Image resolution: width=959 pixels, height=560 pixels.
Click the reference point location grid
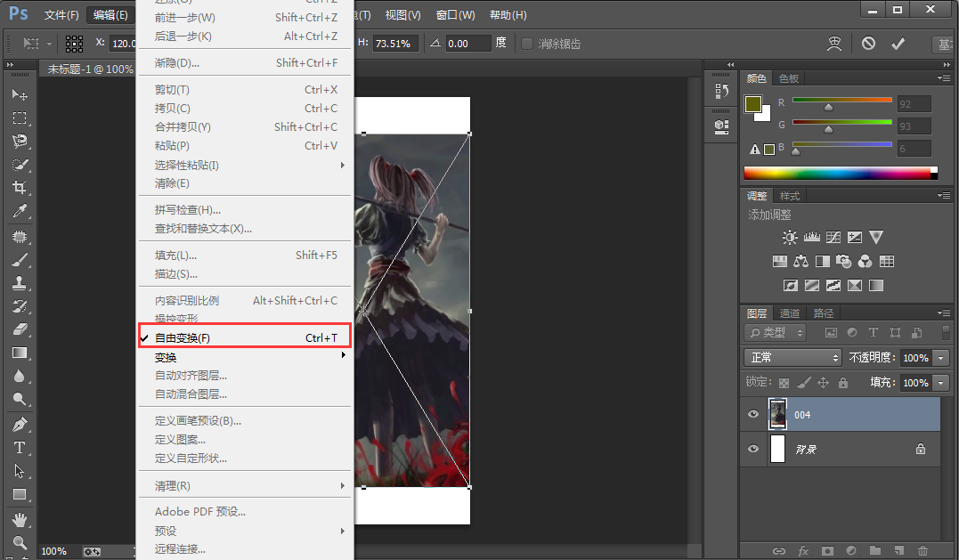tap(74, 44)
